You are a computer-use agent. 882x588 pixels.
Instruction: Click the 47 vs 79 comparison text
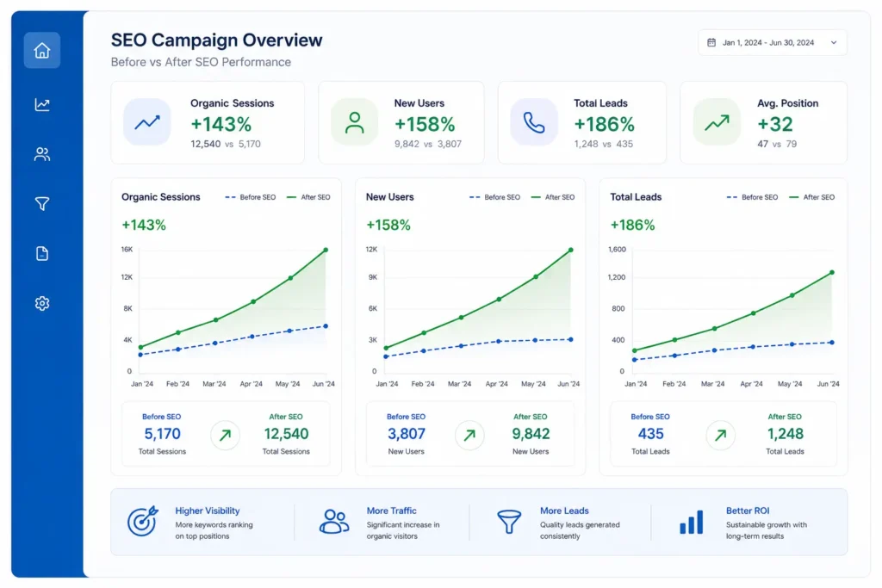click(777, 144)
